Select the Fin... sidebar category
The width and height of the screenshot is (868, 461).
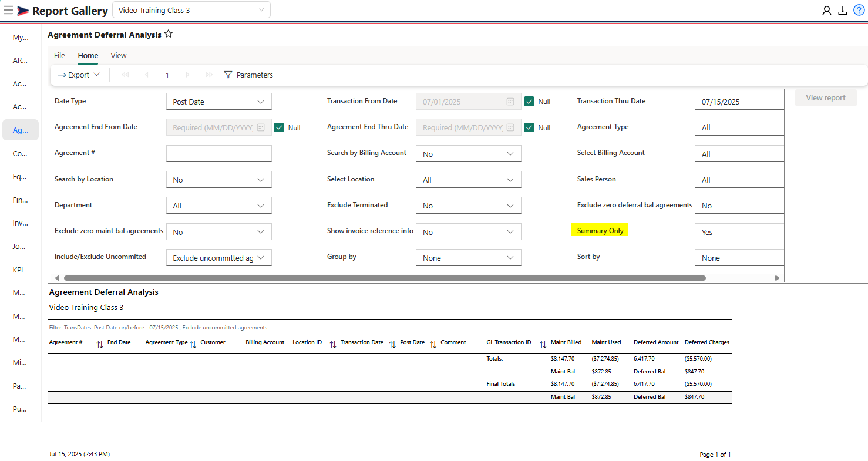[21, 200]
